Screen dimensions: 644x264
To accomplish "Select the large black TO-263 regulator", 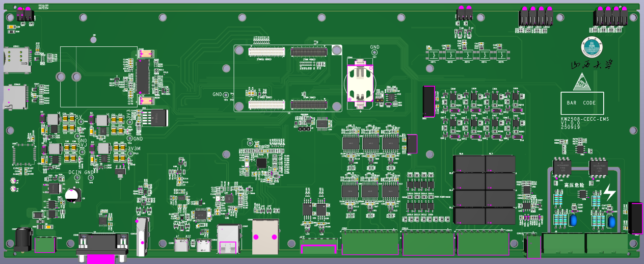I will (155, 117).
